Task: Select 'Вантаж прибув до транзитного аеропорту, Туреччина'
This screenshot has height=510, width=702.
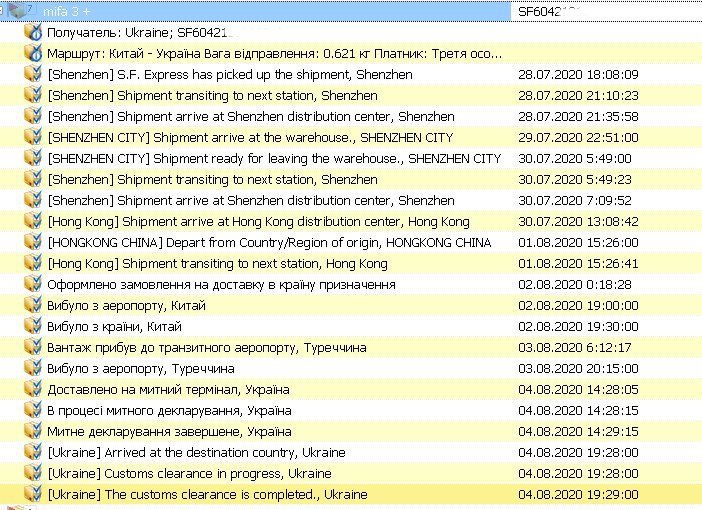Action: click(x=207, y=348)
